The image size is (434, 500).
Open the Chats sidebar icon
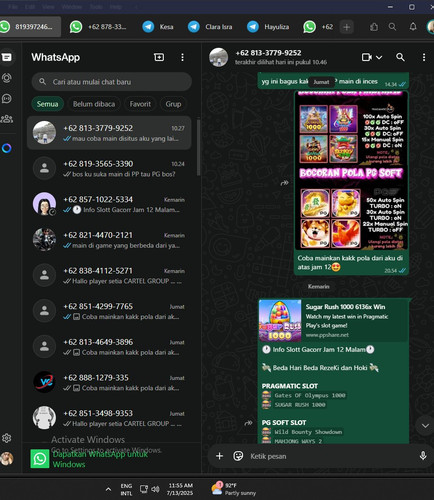coord(7,57)
